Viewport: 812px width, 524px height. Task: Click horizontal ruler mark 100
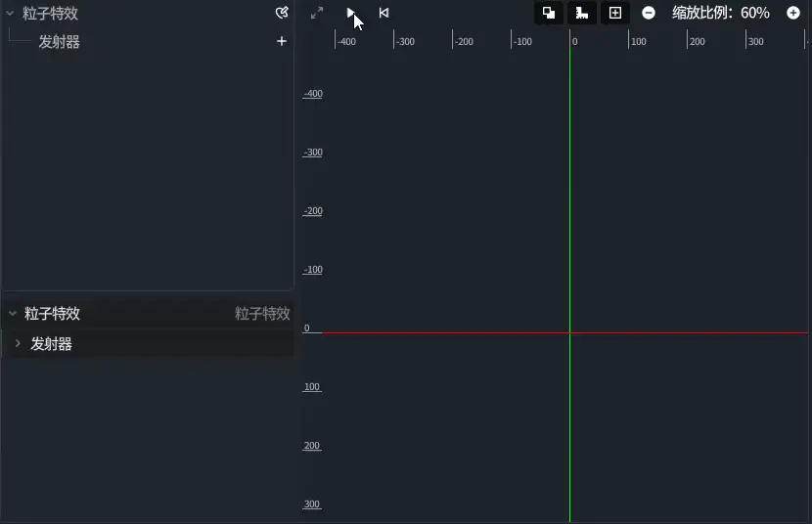pos(639,41)
